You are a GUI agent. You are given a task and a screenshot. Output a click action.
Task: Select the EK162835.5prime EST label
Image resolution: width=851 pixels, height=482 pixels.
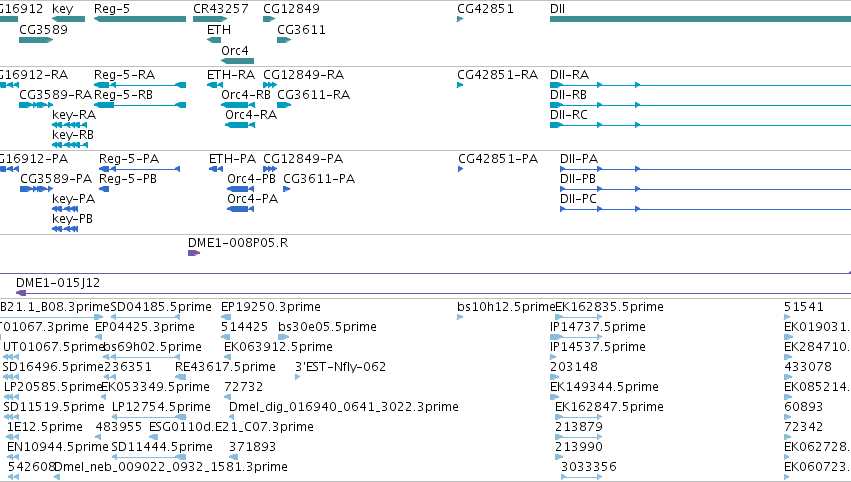tap(609, 307)
